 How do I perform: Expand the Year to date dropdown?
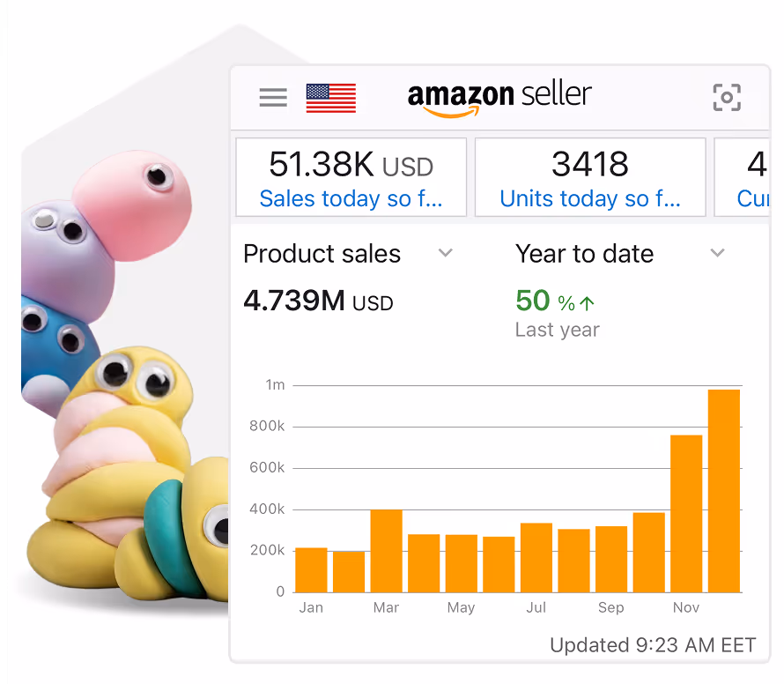pyautogui.click(x=718, y=253)
